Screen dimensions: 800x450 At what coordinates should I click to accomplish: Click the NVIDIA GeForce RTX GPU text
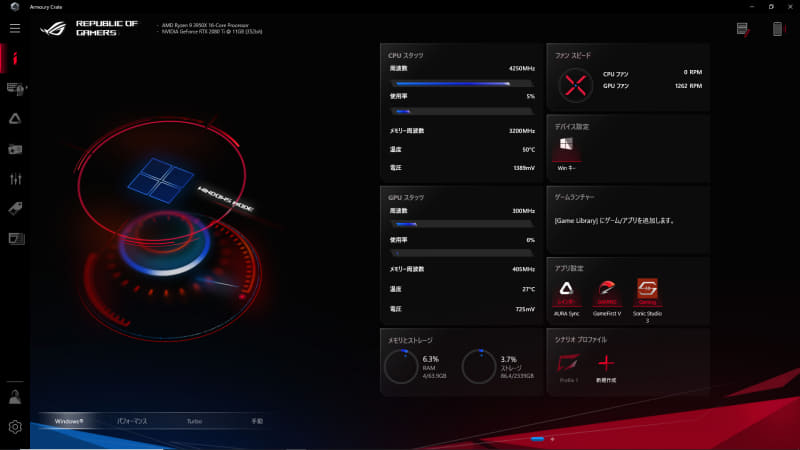212,32
